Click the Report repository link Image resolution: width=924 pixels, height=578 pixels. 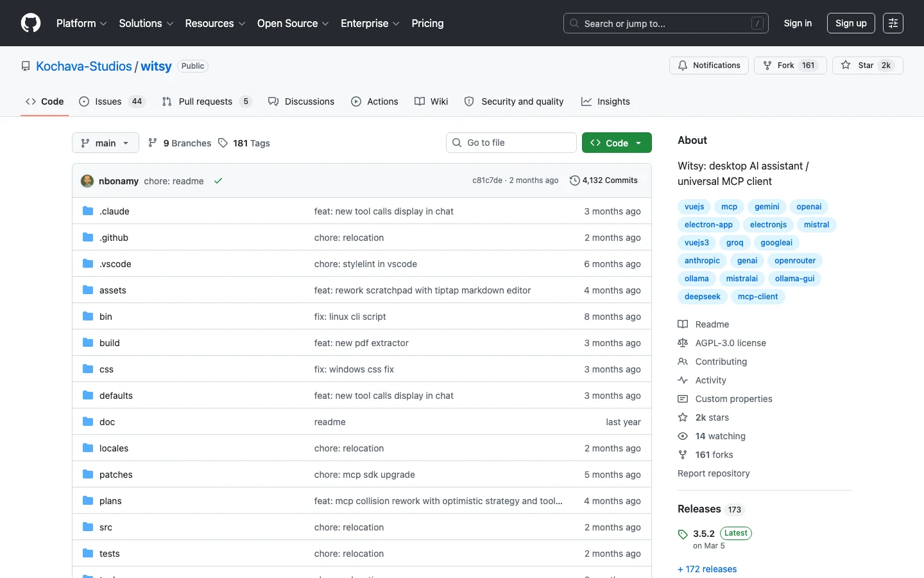(x=714, y=473)
